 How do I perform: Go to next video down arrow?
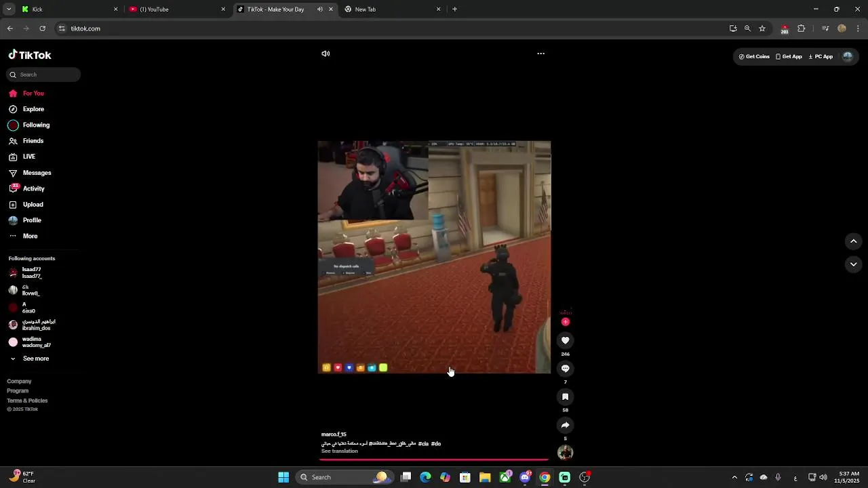pos(853,264)
